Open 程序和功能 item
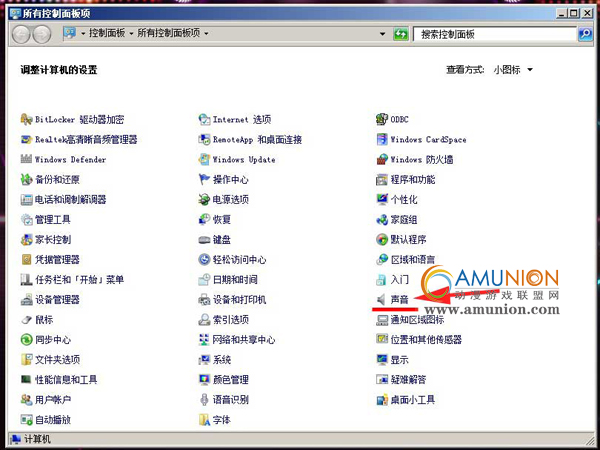 pos(412,179)
